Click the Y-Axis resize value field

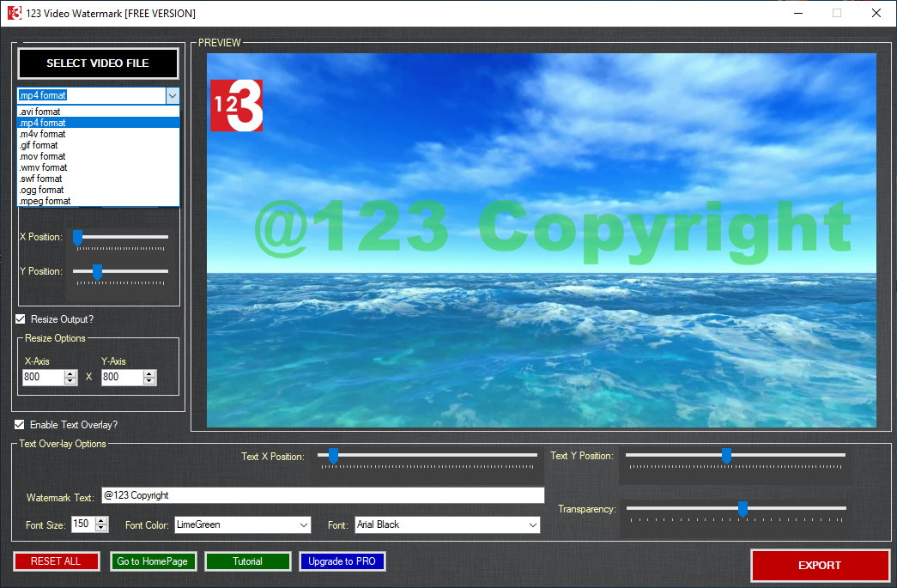click(123, 377)
